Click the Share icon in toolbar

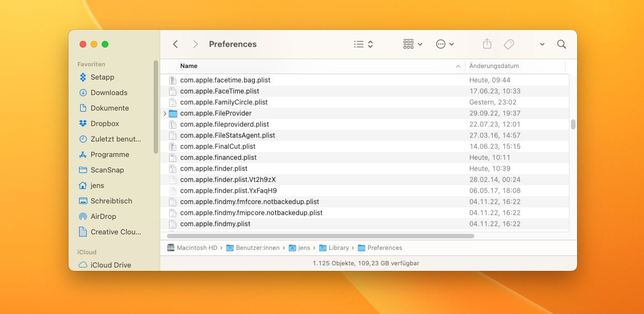pos(486,44)
